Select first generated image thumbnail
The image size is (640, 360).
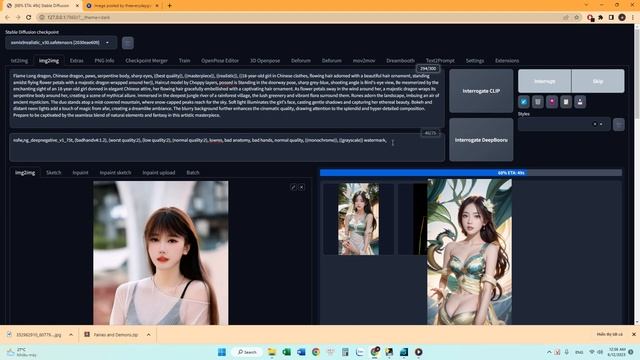coord(358,219)
